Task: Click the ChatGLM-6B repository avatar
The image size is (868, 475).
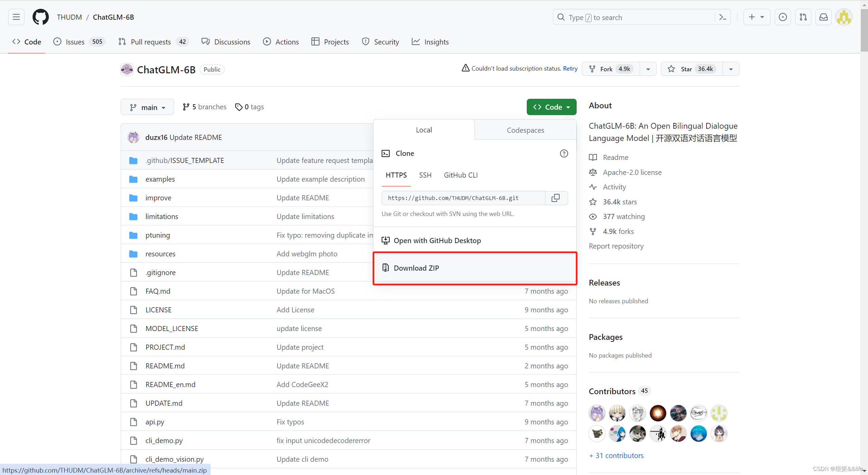Action: pyautogui.click(x=127, y=70)
